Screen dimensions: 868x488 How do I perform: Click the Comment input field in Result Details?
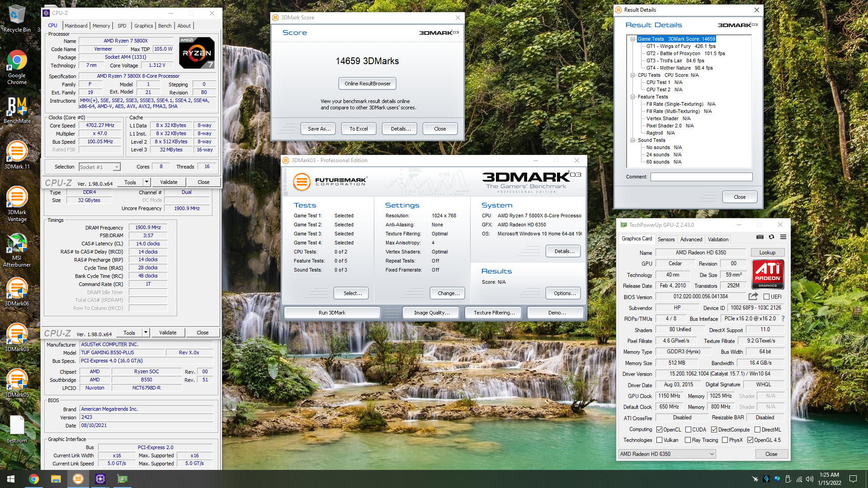[701, 177]
